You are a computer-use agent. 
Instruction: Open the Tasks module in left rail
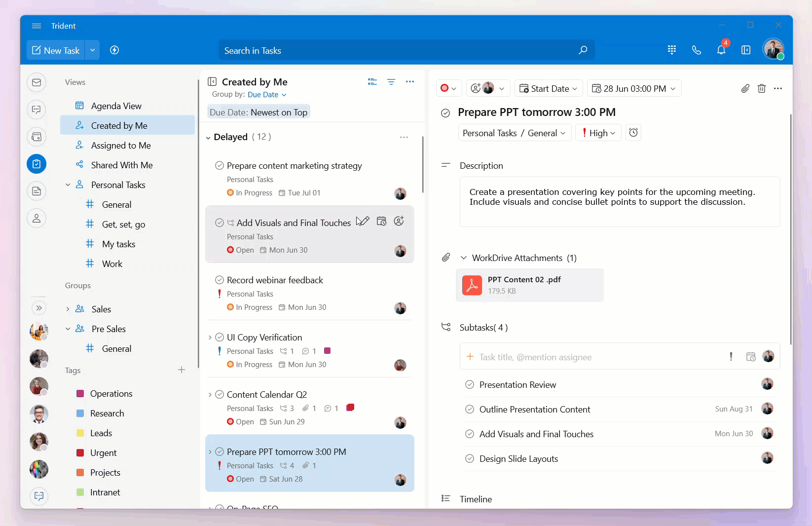point(37,164)
